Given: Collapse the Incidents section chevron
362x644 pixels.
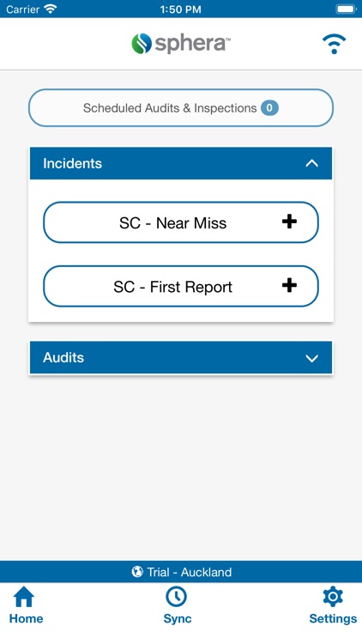Looking at the screenshot, I should (312, 163).
